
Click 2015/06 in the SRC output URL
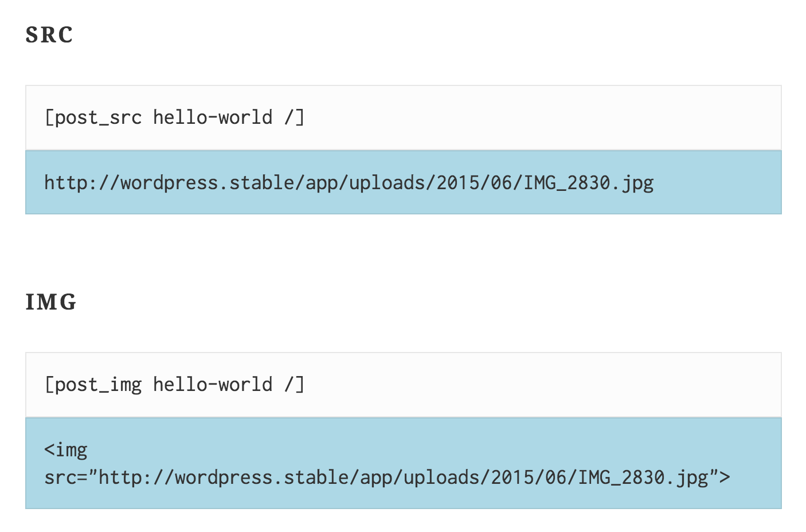(x=475, y=183)
